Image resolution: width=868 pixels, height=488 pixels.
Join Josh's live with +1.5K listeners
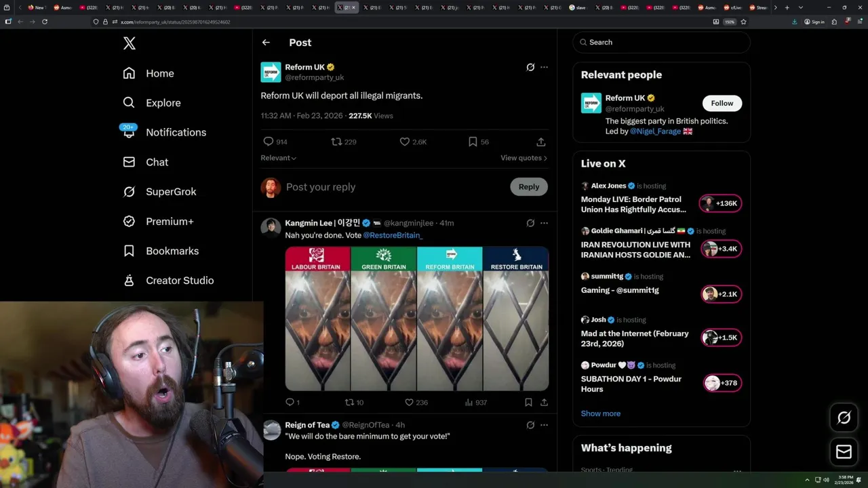pos(720,338)
